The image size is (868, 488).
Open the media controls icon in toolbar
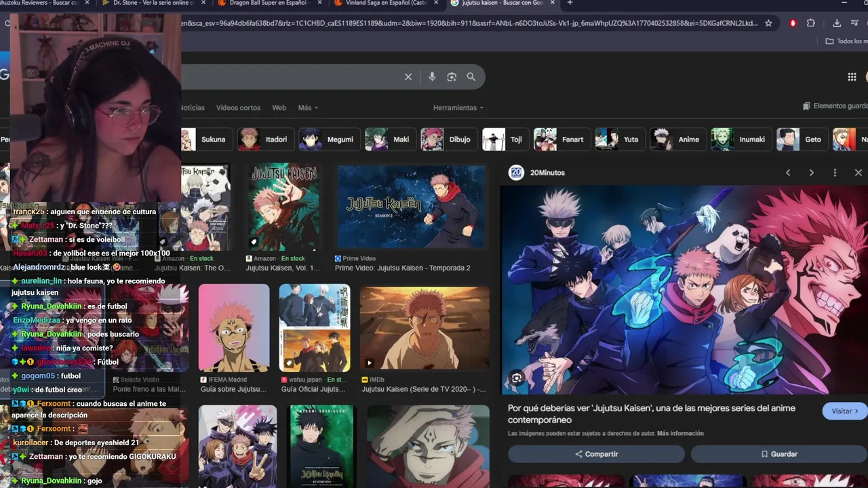coord(854,23)
